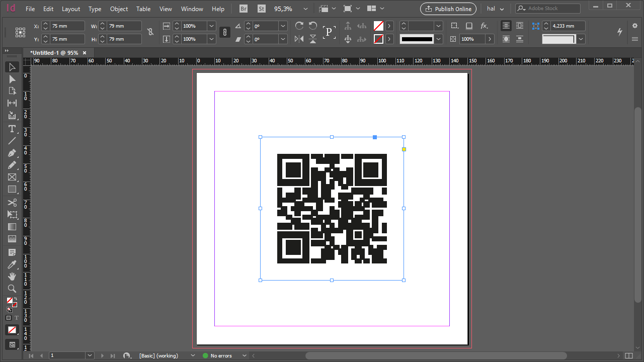The image size is (644, 362).
Task: Open the stroke weight dropdown
Action: (x=438, y=26)
